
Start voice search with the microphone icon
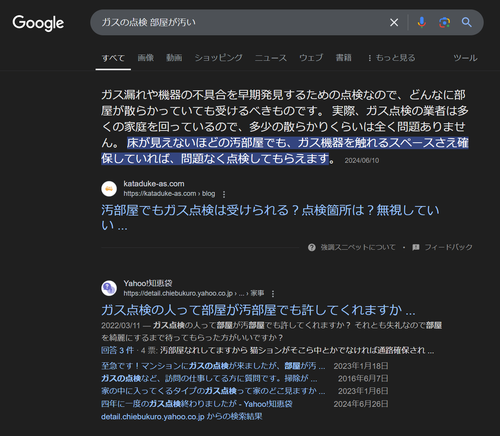(422, 22)
